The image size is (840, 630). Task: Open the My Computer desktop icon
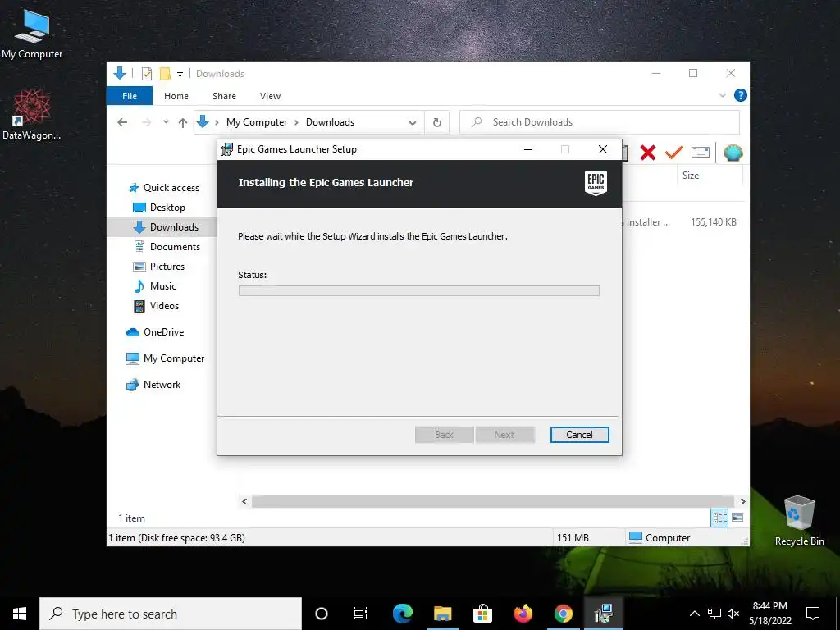(x=32, y=34)
